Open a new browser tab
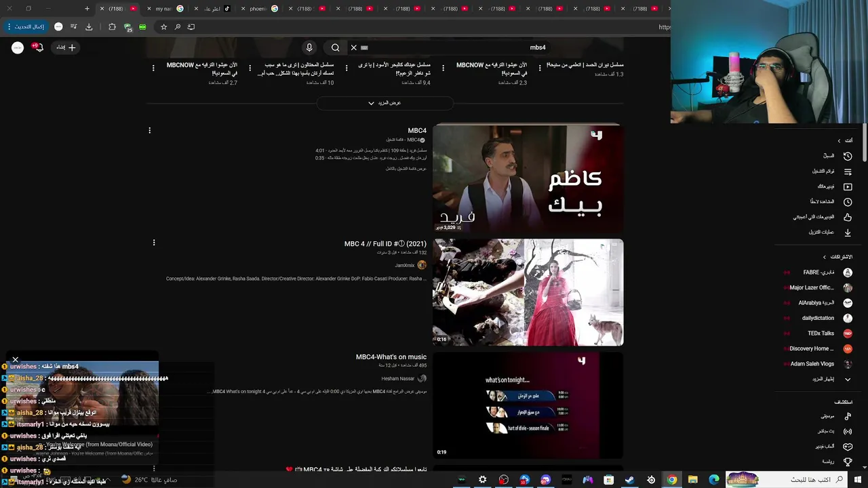Image resolution: width=868 pixels, height=488 pixels. [87, 9]
